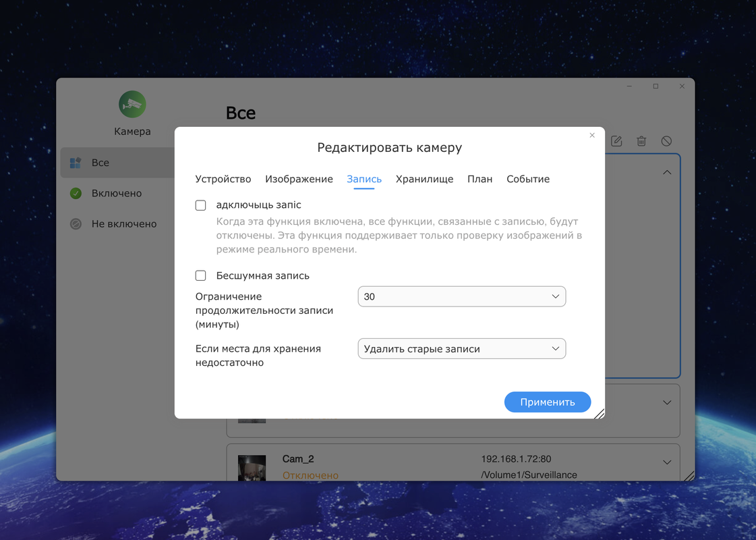Click the dialog resize grip corner
The image size is (756, 540).
click(599, 414)
